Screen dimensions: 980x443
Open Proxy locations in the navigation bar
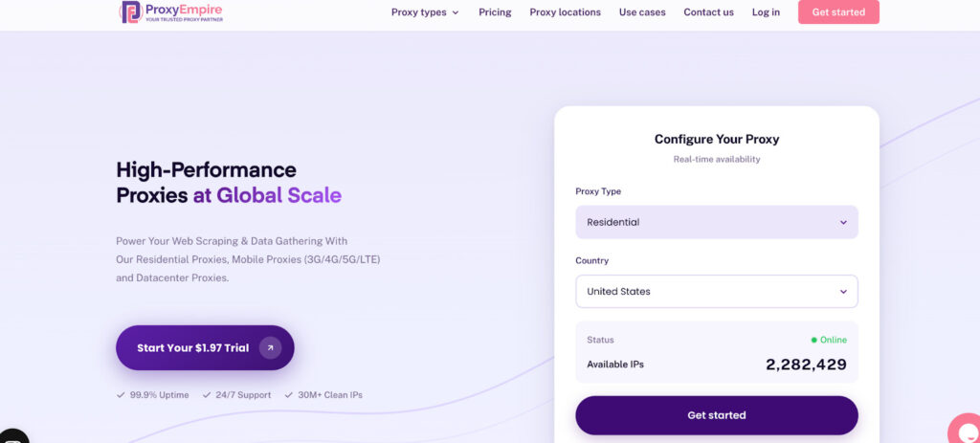point(565,12)
